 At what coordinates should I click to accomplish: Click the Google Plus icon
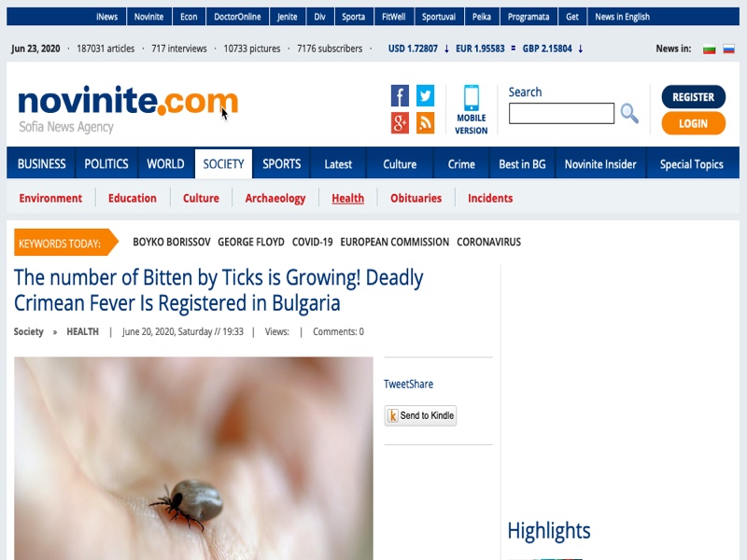click(x=400, y=123)
